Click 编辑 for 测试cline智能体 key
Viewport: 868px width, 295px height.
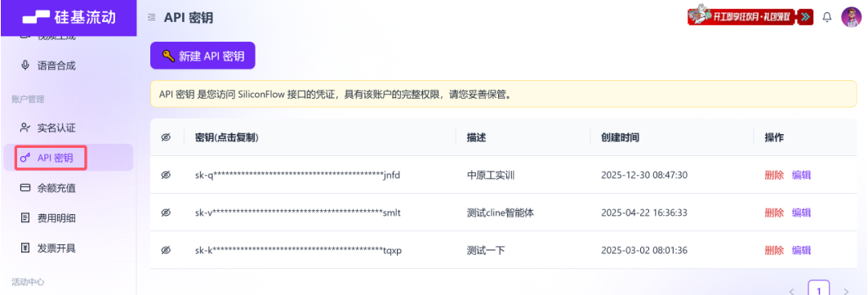click(x=802, y=213)
